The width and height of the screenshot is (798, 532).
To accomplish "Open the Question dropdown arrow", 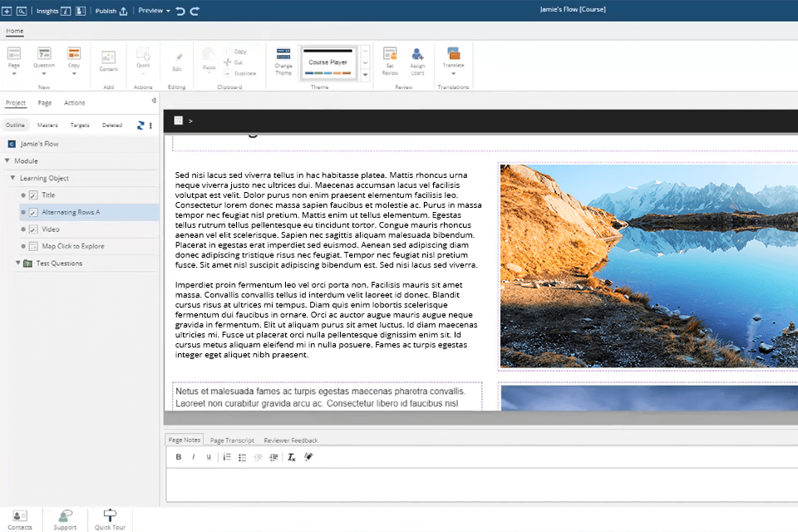I will [44, 74].
